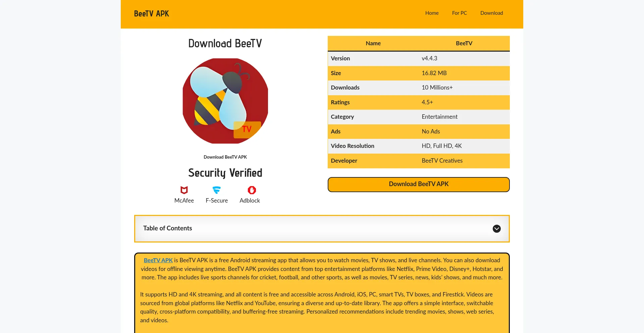Follow the BeeTV APK hyperlink in paragraph
This screenshot has height=333, width=644.
pos(158,260)
